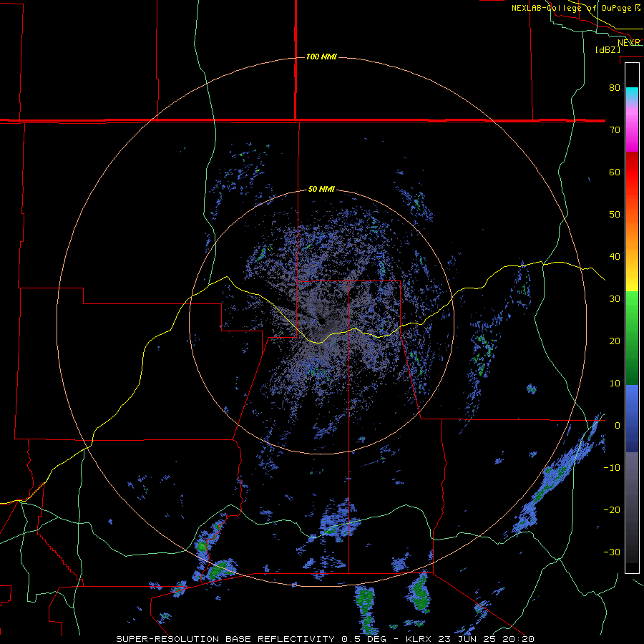Click the 50 NMI range ring label
The width and height of the screenshot is (644, 644).
tap(321, 190)
